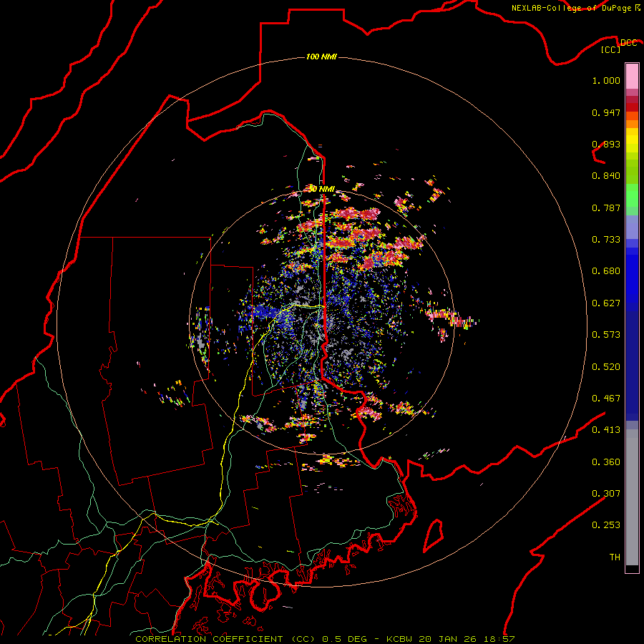Select the 0.787 scale label

tap(606, 208)
